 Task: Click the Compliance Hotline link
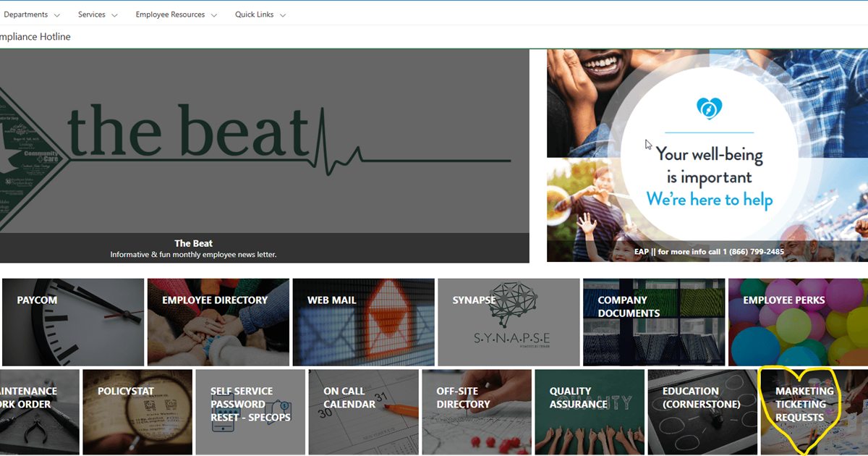click(x=35, y=37)
